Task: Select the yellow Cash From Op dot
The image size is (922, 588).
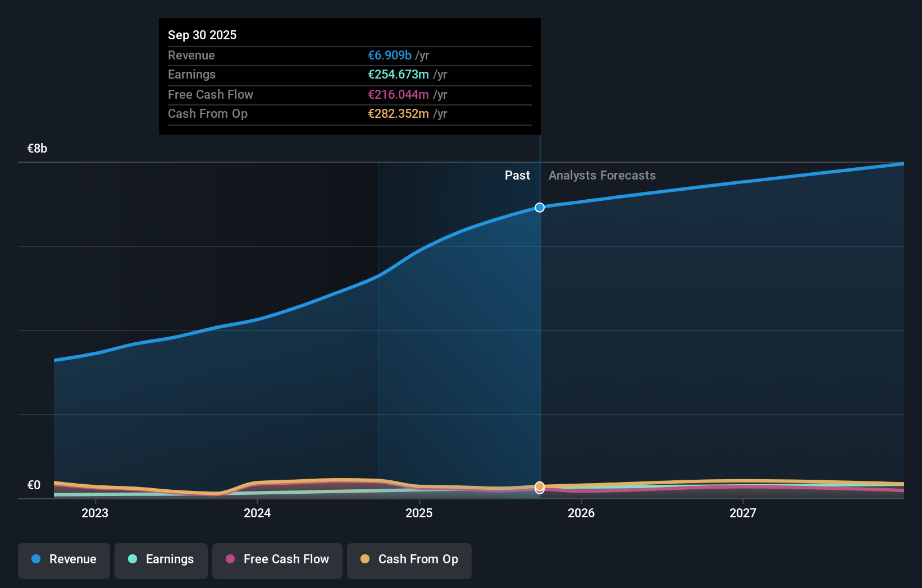Action: point(366,559)
